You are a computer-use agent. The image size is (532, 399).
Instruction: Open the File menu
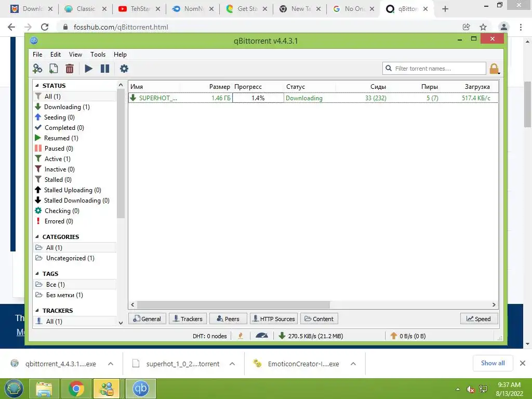coord(37,54)
